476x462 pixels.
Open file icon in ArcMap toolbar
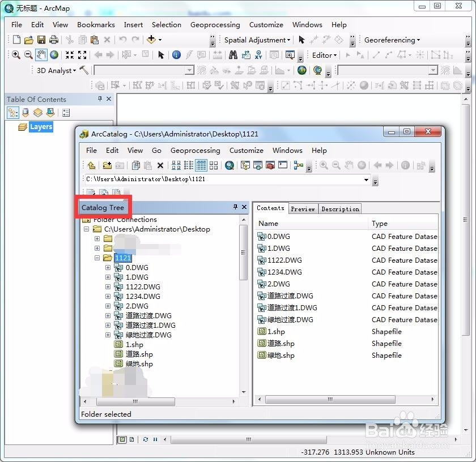[x=29, y=40]
